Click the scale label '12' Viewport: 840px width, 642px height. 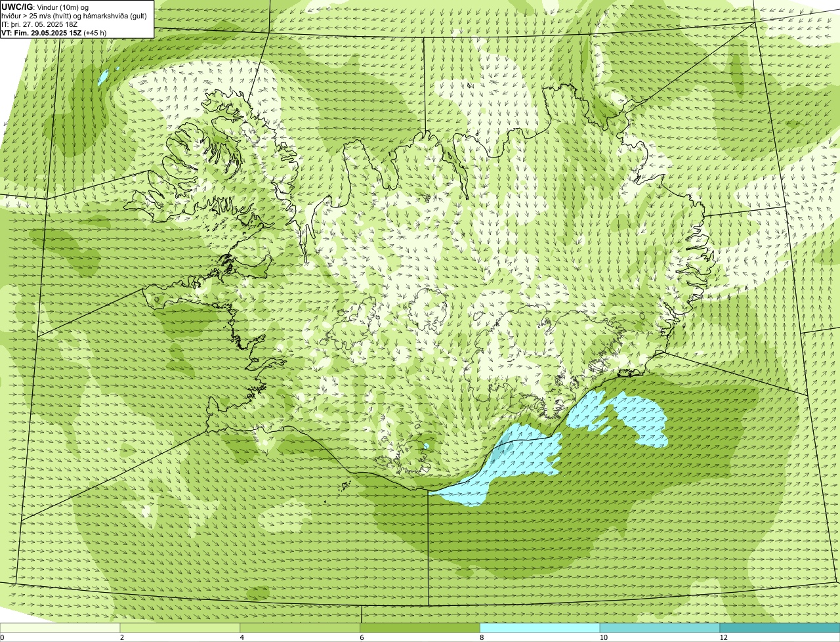click(723, 637)
